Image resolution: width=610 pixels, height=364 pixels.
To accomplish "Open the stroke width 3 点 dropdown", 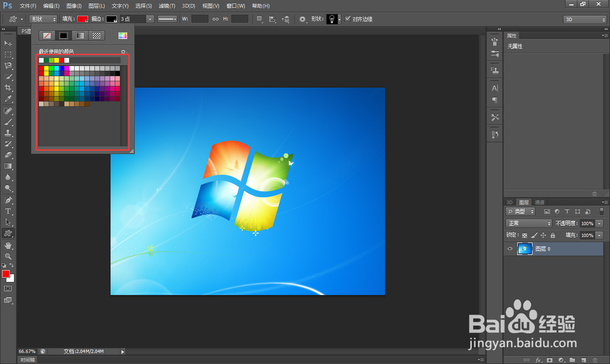I will (x=150, y=19).
